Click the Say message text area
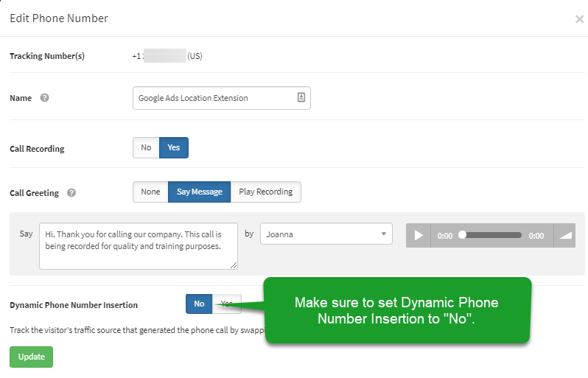The height and width of the screenshot is (378, 588). 139,246
